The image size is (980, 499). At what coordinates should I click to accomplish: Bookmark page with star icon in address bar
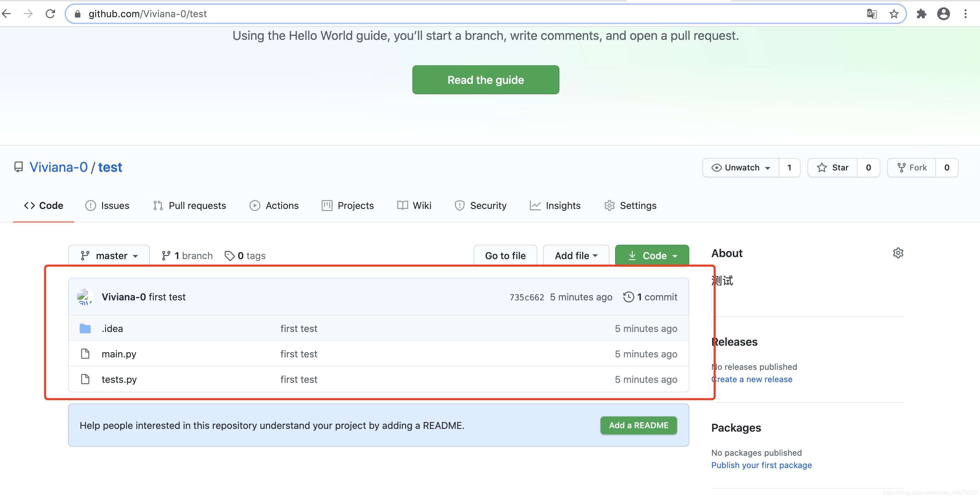point(894,14)
